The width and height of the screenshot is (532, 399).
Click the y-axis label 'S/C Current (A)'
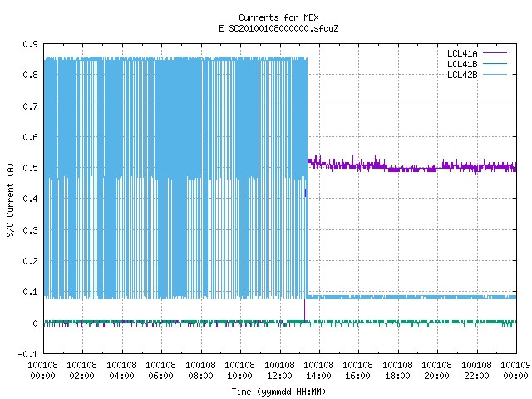[10, 199]
